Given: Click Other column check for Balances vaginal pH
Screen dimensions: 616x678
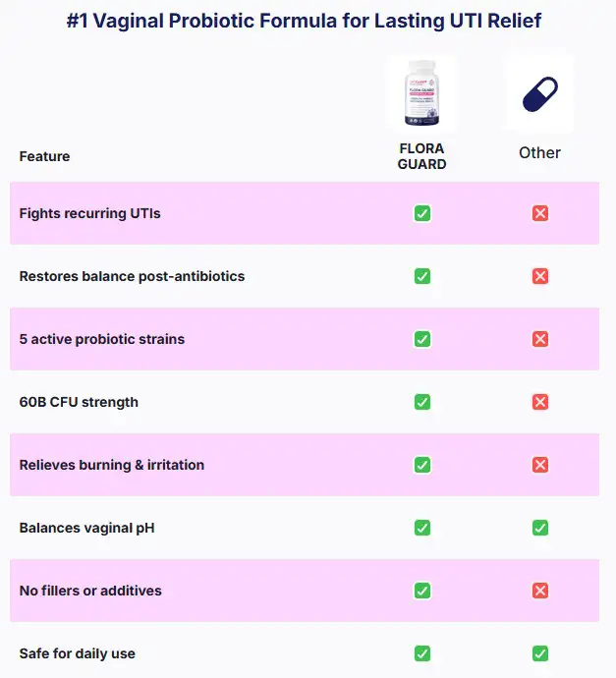Looking at the screenshot, I should pyautogui.click(x=539, y=528).
